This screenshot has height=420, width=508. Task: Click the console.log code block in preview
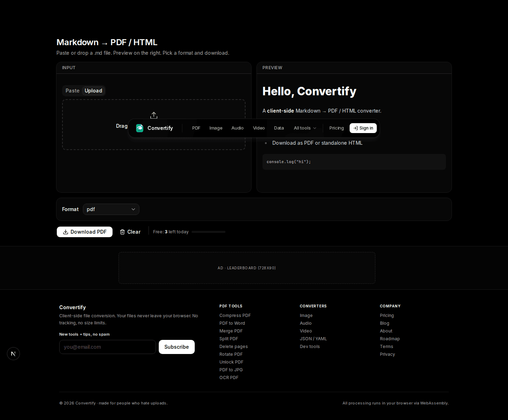354,162
